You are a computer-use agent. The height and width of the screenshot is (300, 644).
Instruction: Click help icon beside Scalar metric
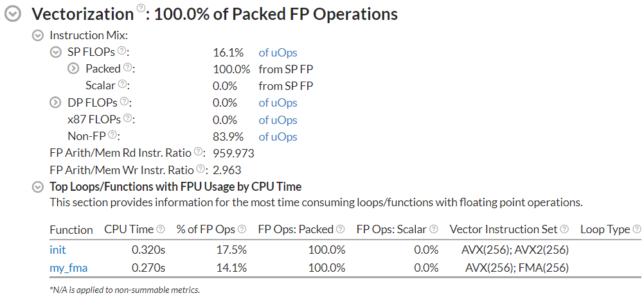click(121, 84)
